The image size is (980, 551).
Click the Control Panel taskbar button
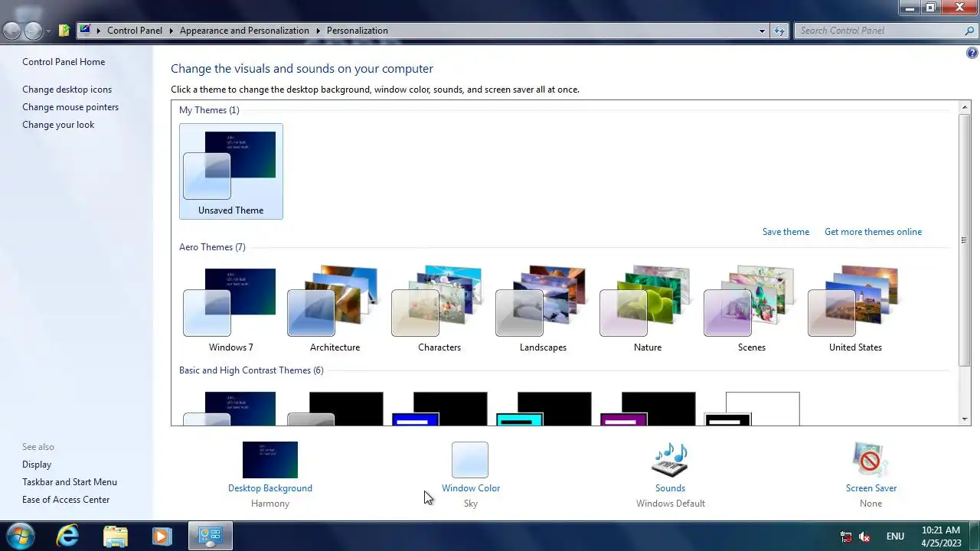click(210, 536)
